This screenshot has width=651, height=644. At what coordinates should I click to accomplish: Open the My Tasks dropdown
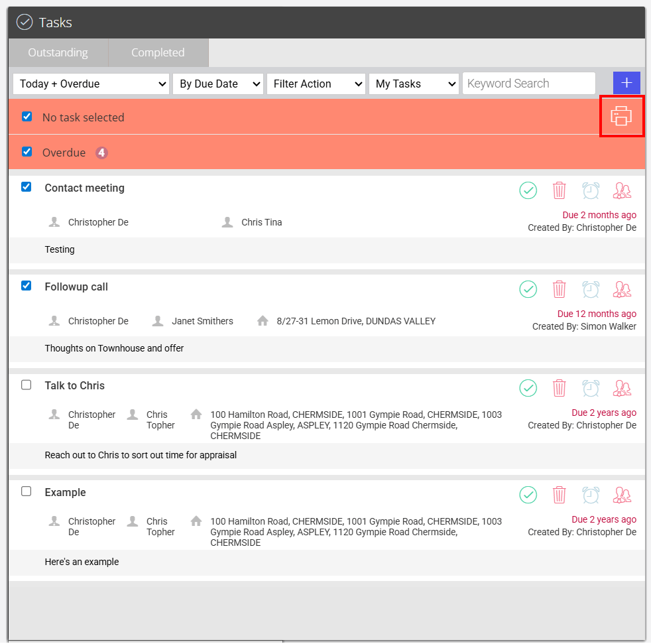pos(414,84)
